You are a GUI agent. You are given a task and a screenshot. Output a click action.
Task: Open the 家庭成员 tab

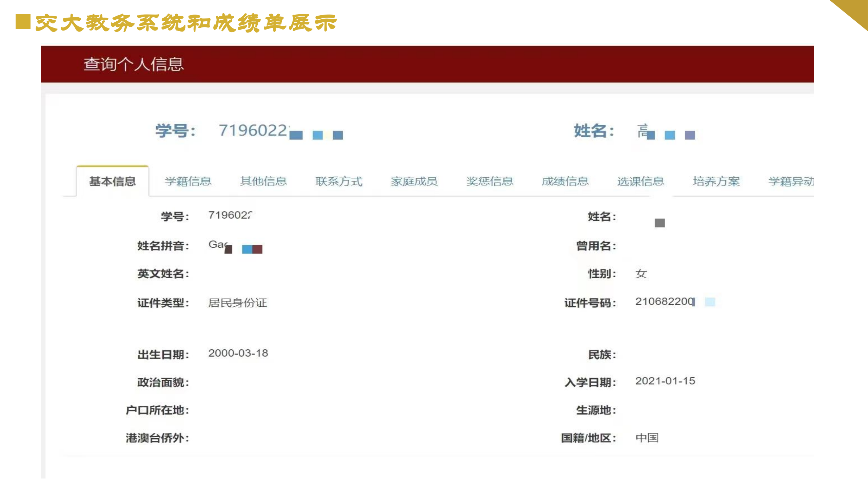[x=414, y=181]
